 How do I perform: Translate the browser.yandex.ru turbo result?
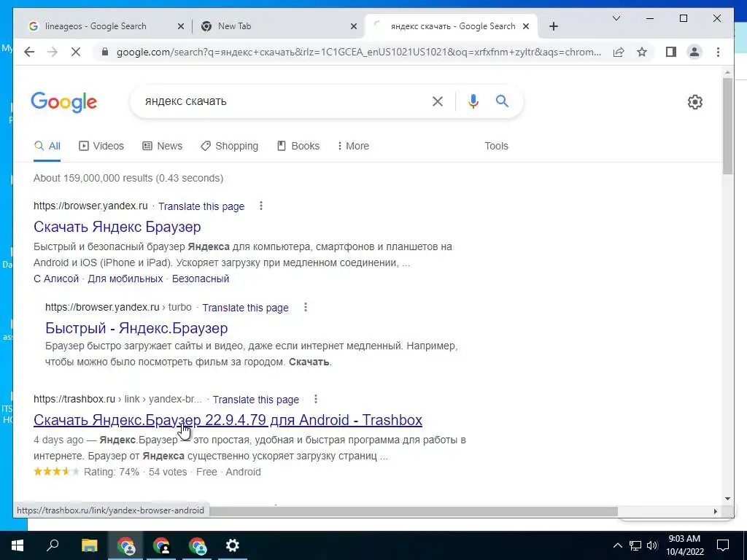(x=245, y=308)
